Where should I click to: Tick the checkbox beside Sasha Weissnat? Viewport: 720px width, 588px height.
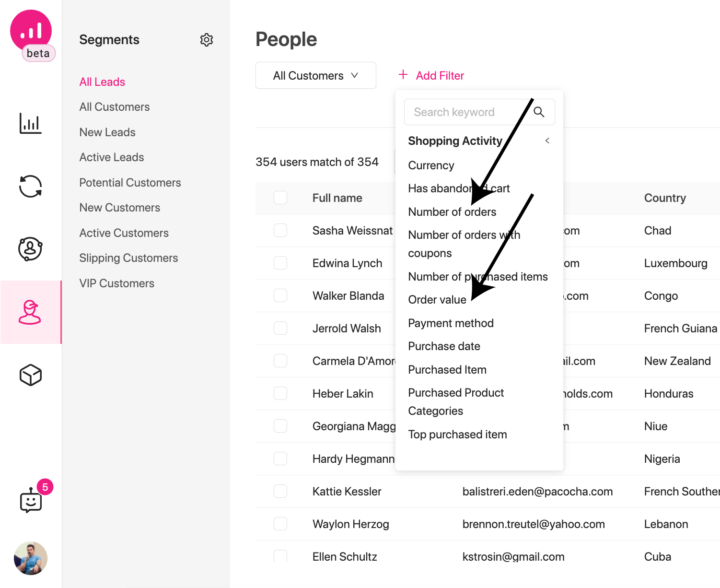coord(280,230)
